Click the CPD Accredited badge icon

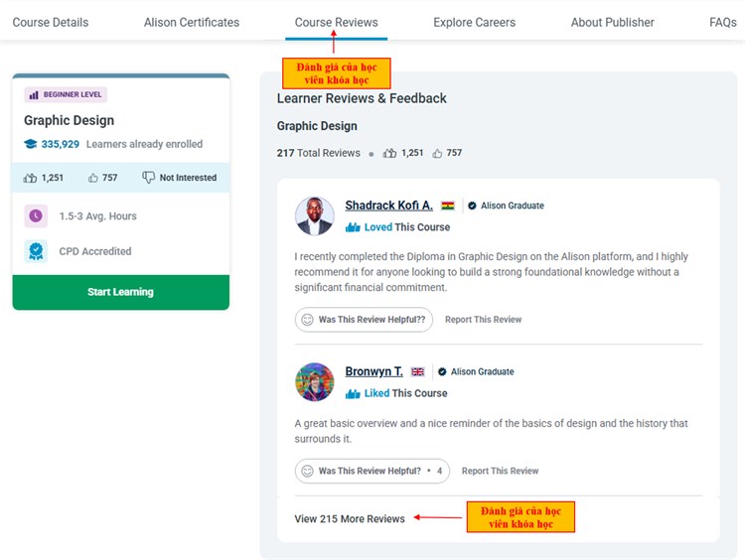[x=36, y=251]
